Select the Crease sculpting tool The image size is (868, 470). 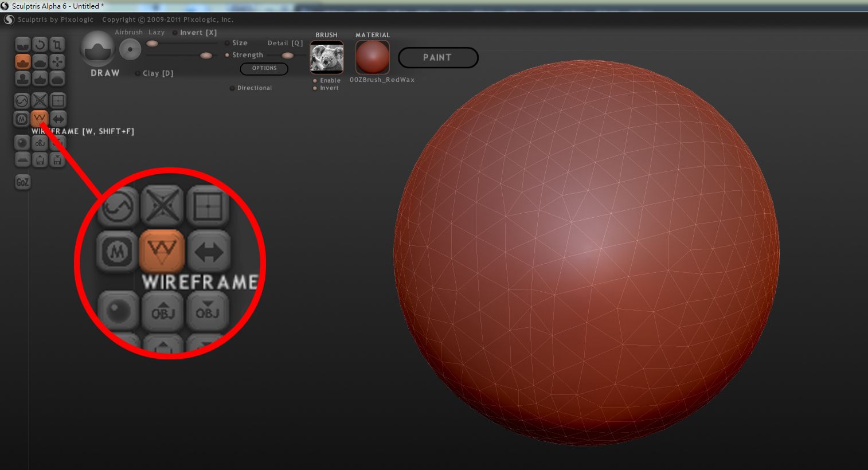pyautogui.click(x=22, y=44)
